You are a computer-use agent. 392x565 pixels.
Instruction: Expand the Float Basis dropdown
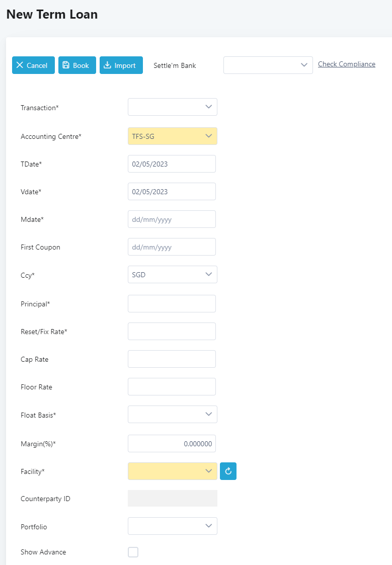point(172,415)
